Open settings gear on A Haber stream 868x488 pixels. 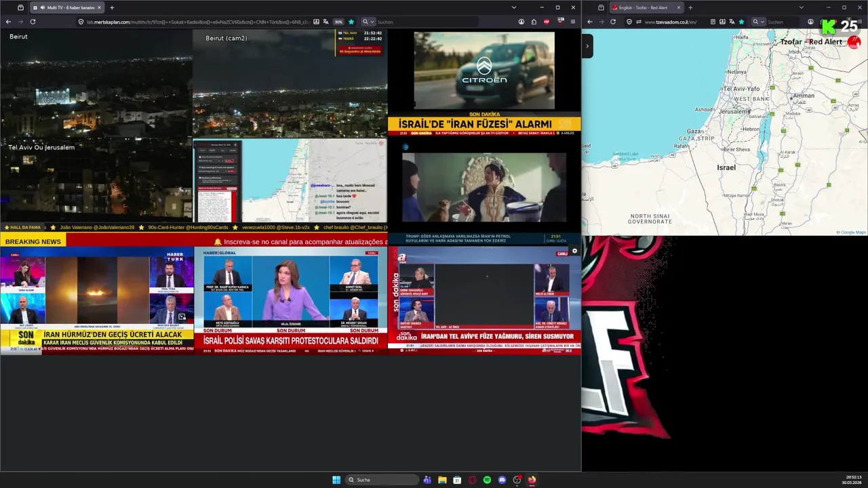[574, 251]
